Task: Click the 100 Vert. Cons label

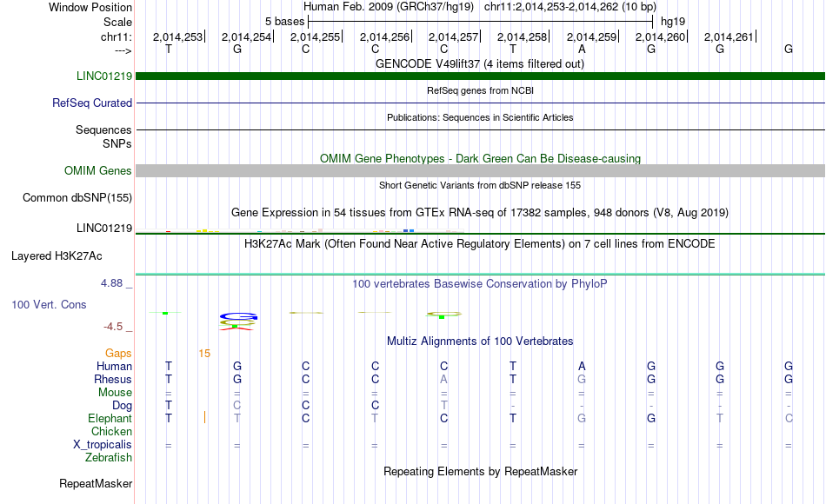Action: click(49, 304)
